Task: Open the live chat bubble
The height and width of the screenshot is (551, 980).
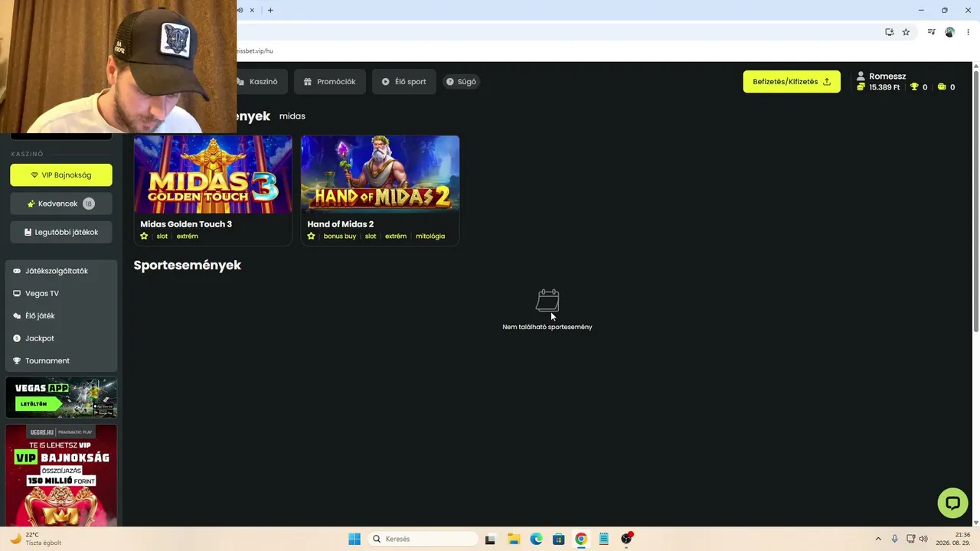Action: click(x=952, y=503)
